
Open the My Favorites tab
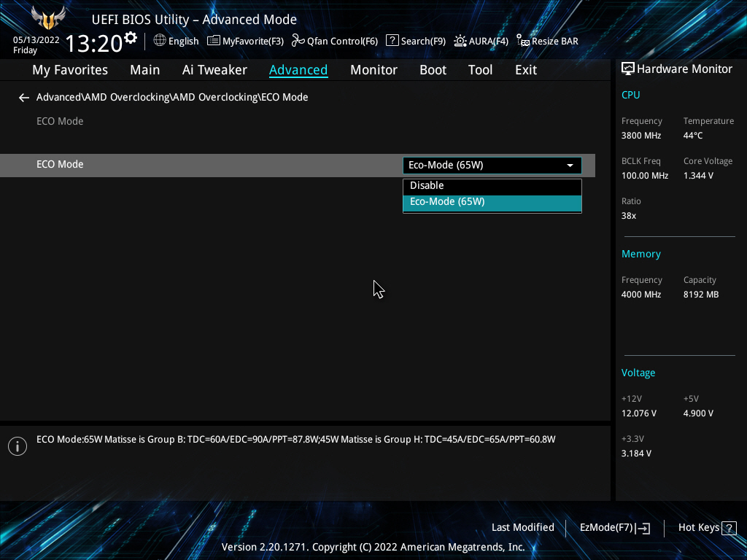[70, 70]
